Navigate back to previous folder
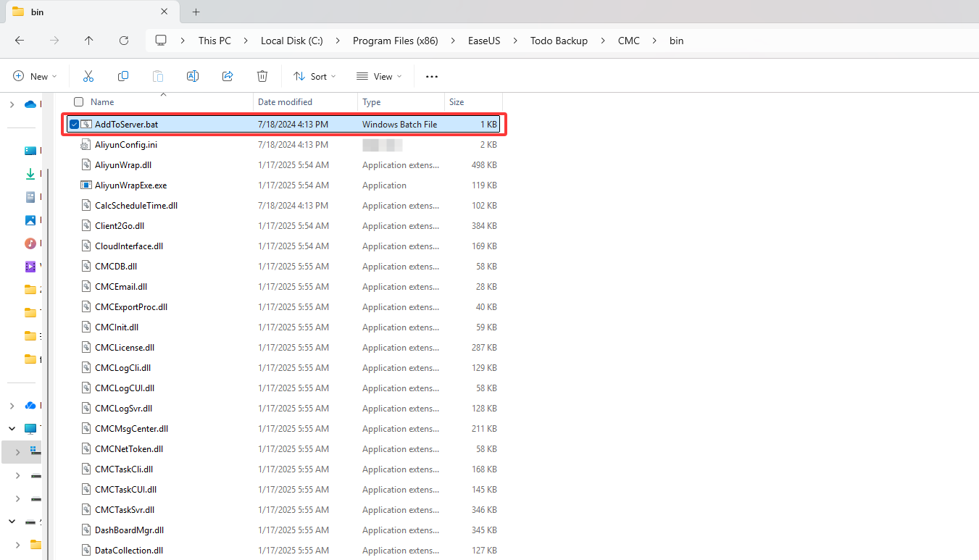 point(20,41)
